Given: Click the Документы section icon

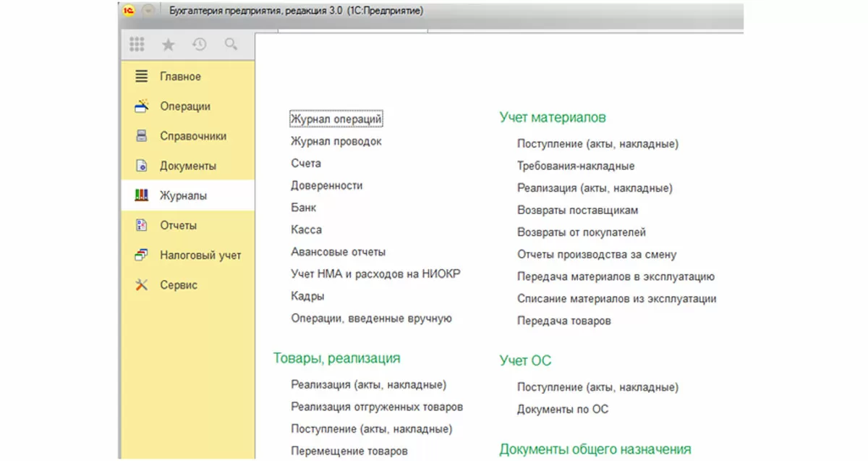Looking at the screenshot, I should pyautogui.click(x=142, y=166).
